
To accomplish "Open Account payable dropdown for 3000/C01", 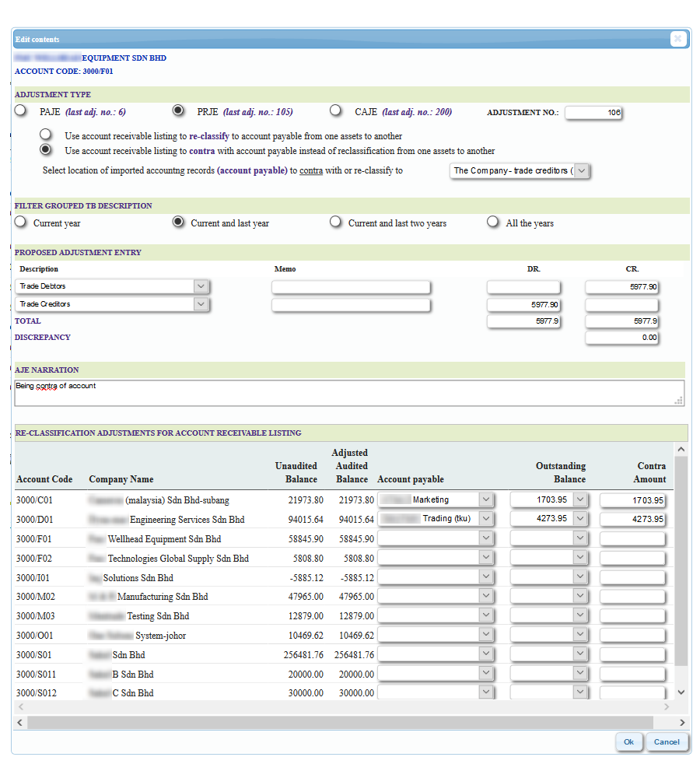I will click(486, 499).
